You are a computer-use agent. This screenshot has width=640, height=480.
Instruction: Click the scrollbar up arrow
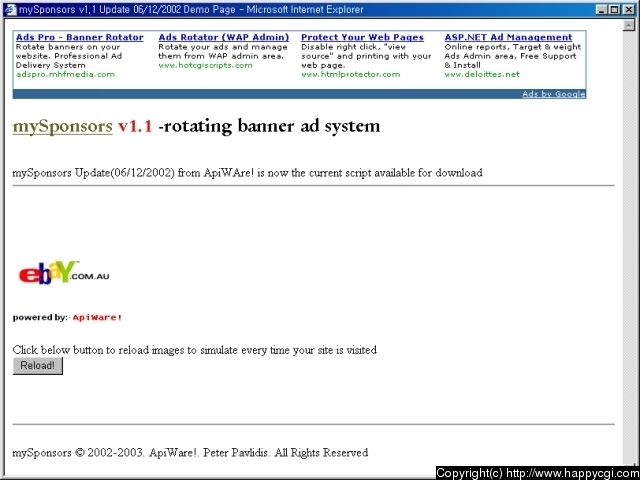coord(629,25)
